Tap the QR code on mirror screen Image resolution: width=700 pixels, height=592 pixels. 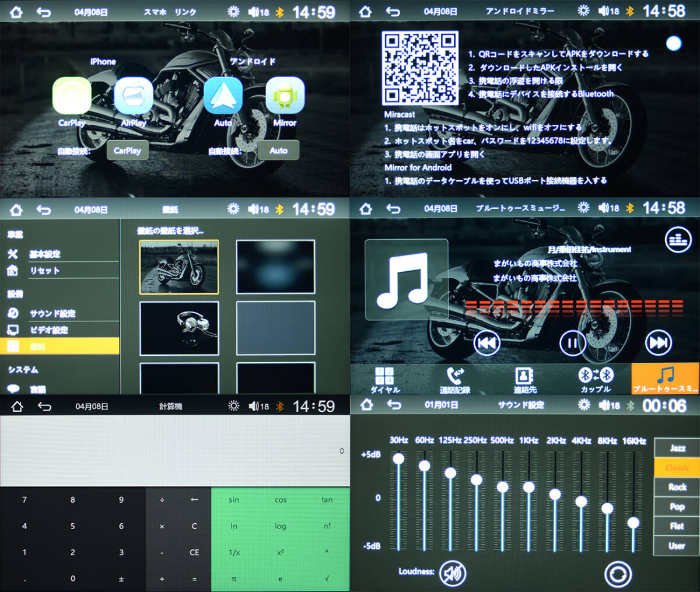click(x=420, y=68)
